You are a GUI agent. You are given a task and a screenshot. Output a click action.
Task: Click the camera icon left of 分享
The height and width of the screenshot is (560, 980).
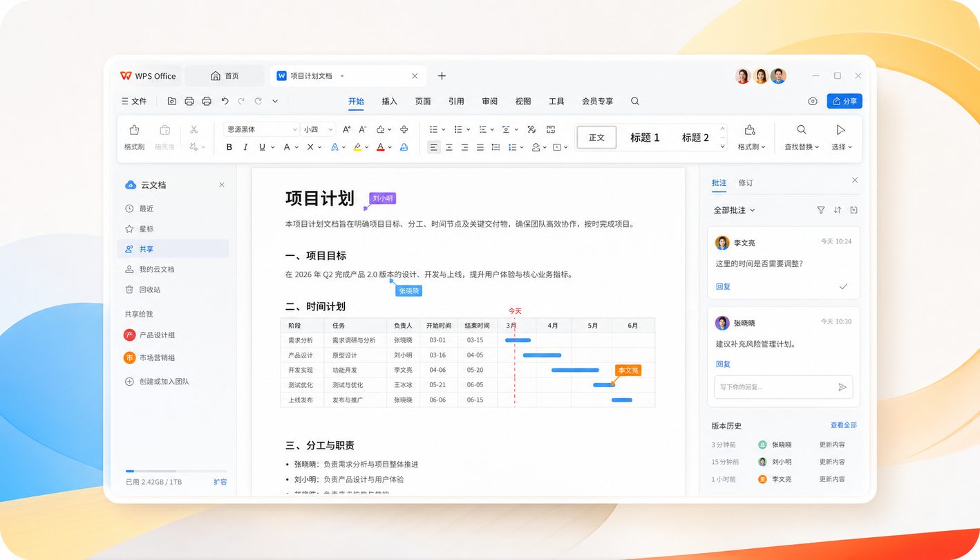pos(813,101)
